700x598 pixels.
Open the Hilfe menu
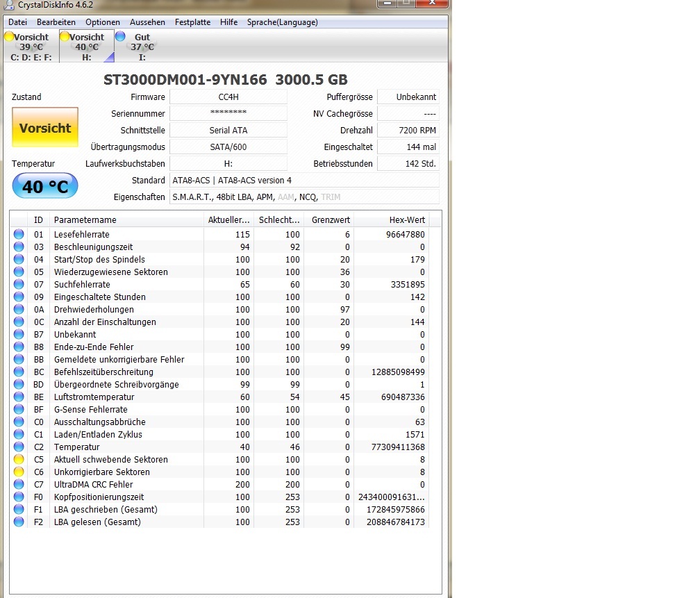click(x=228, y=22)
